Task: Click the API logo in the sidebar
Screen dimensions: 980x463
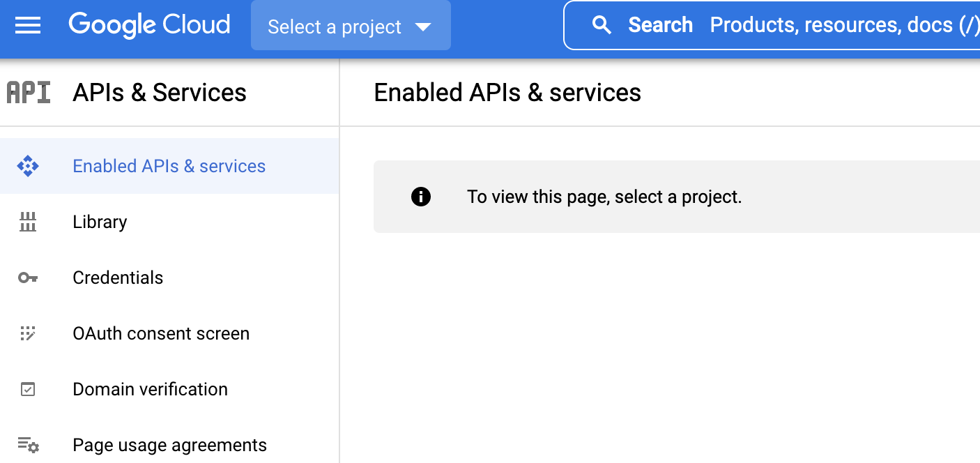Action: 28,92
